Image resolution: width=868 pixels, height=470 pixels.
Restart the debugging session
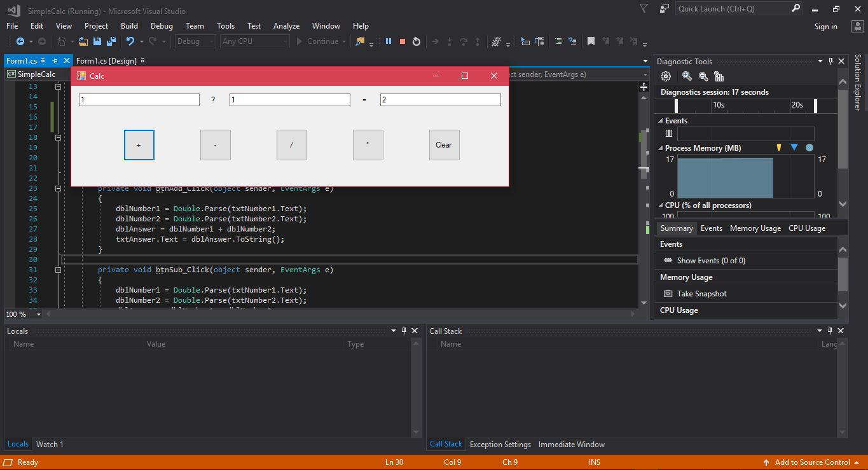click(417, 41)
